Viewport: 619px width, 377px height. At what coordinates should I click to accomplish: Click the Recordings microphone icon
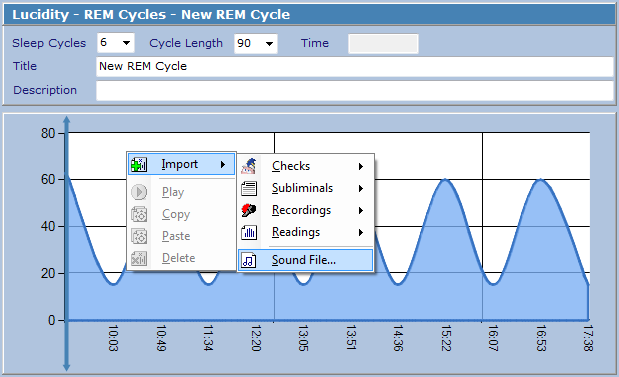249,210
